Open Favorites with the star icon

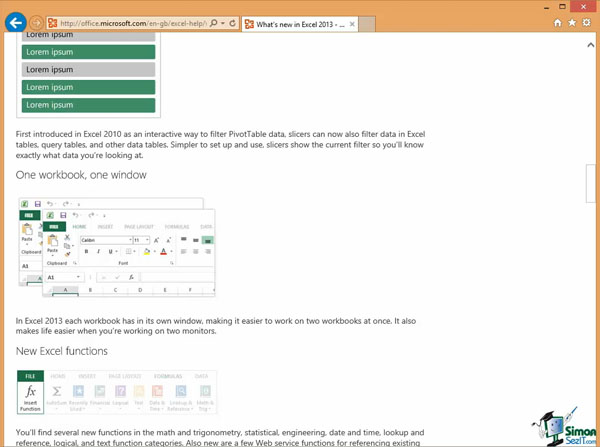(572, 23)
